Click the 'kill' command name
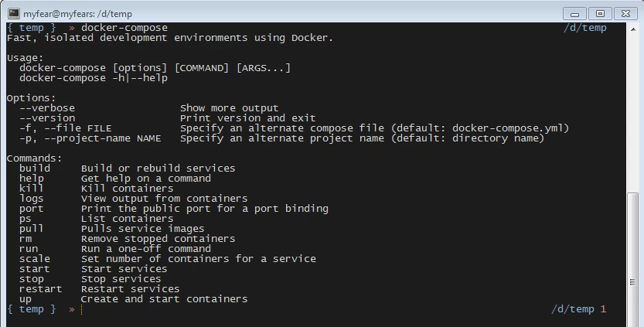Viewport: 644px width, 327px height. 32,189
